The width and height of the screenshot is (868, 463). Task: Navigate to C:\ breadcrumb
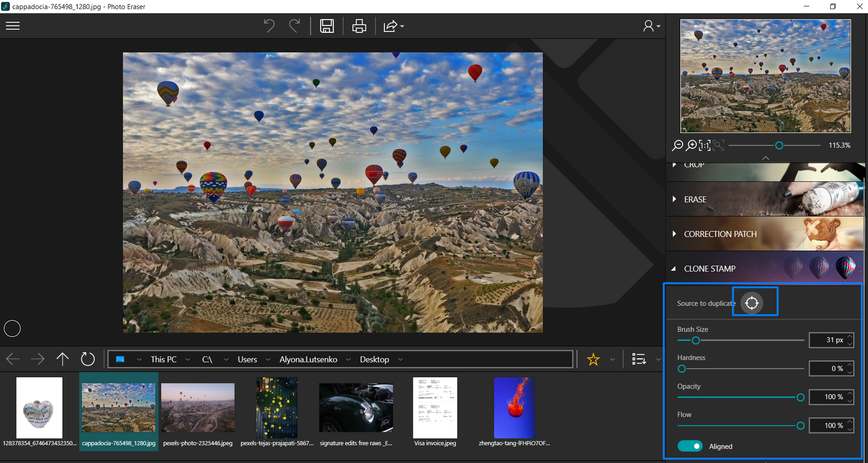207,360
